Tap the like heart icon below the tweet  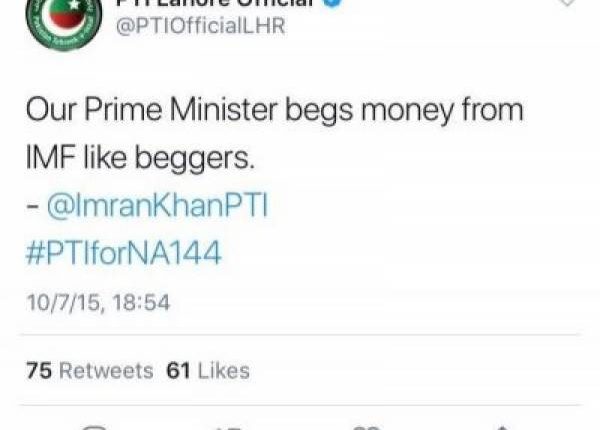[x=367, y=427]
